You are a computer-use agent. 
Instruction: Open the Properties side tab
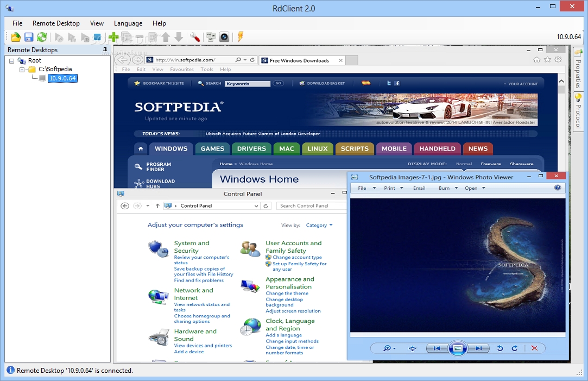[x=578, y=68]
